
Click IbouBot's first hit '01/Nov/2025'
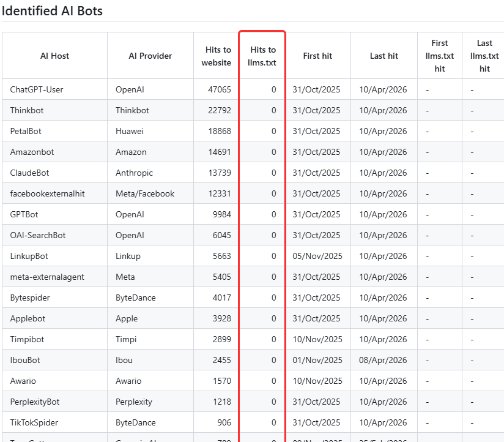317,360
